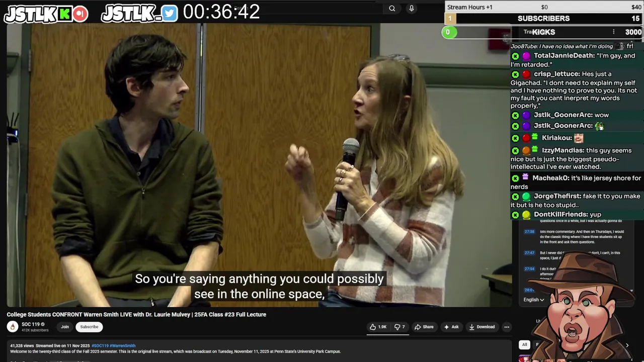Viewport: 644px width, 362px height.
Task: Click the Ask sparkle button
Action: (451, 327)
